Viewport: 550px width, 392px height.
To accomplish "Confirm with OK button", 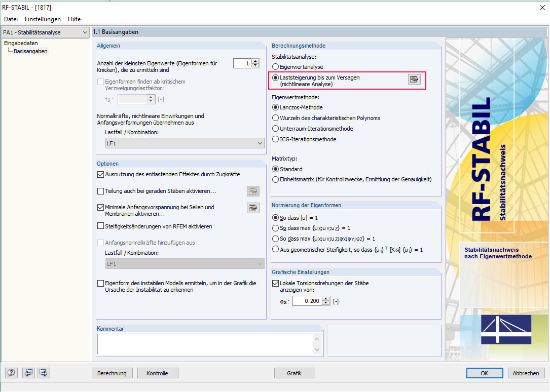I will (485, 373).
